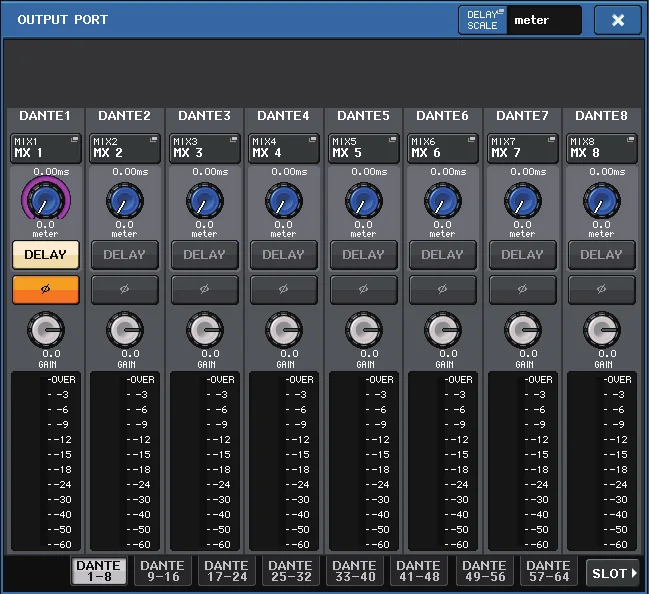Switch to the DANTE 25-32 tab
The height and width of the screenshot is (594, 649).
[x=291, y=571]
